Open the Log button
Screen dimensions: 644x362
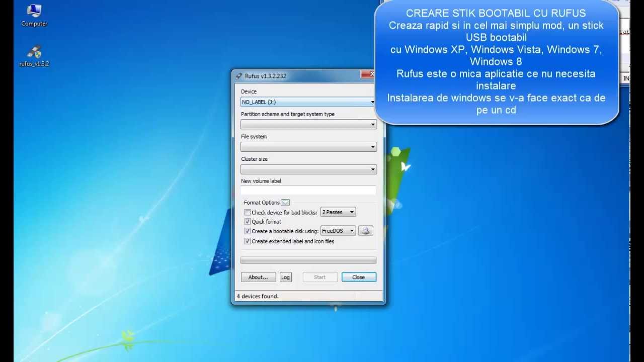point(285,277)
